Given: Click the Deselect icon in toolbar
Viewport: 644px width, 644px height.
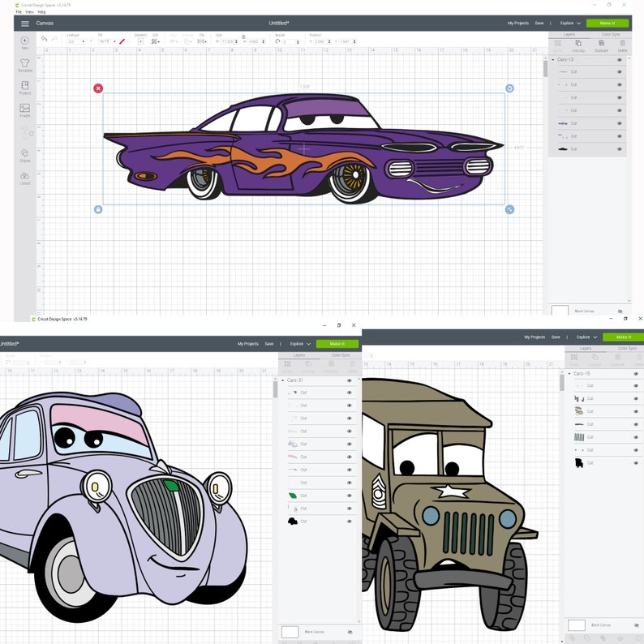Looking at the screenshot, I should 140,41.
